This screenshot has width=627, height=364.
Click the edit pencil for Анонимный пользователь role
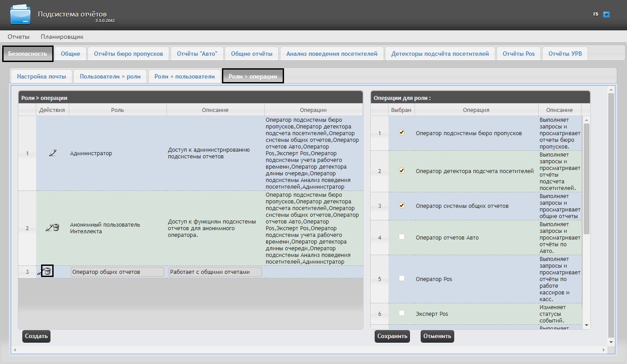[49, 228]
